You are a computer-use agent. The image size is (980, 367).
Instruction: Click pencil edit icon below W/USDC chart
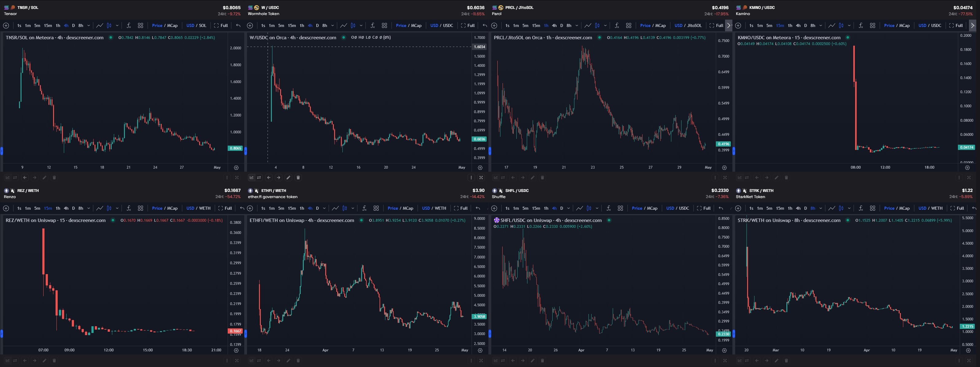pos(288,178)
